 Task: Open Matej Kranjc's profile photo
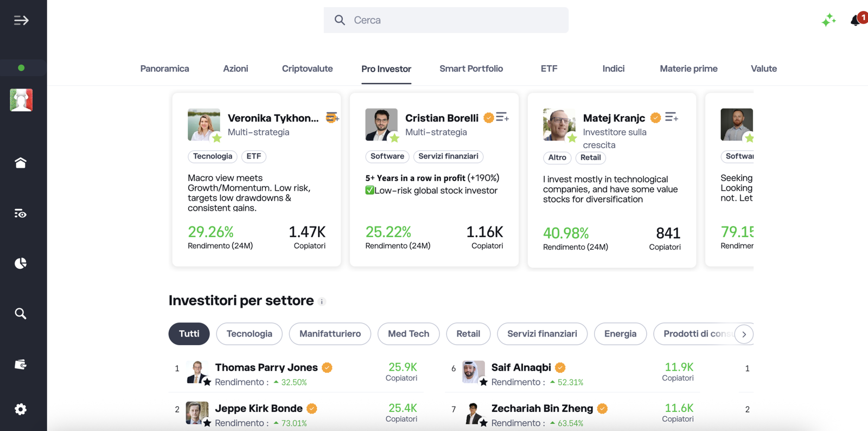click(x=559, y=124)
